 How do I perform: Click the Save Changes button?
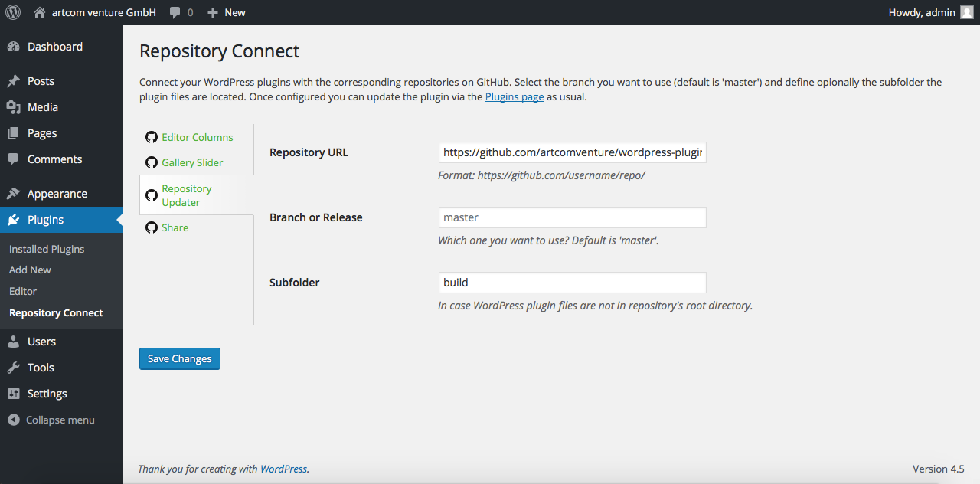pyautogui.click(x=180, y=358)
